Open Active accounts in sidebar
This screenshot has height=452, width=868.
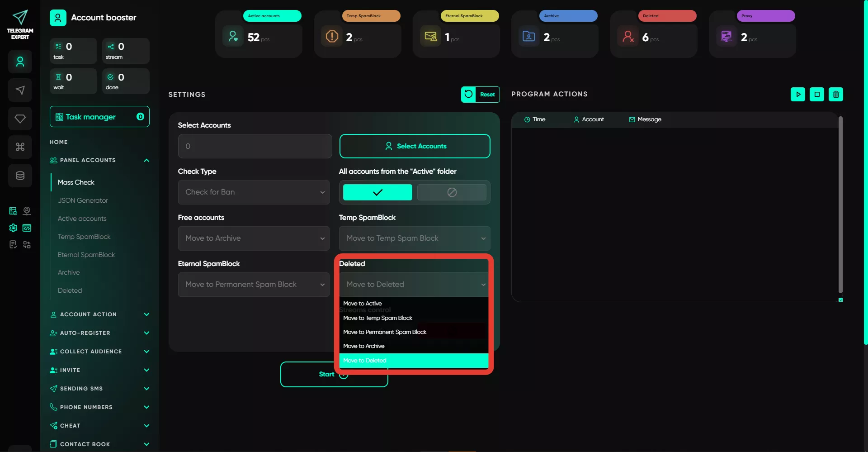pyautogui.click(x=82, y=219)
